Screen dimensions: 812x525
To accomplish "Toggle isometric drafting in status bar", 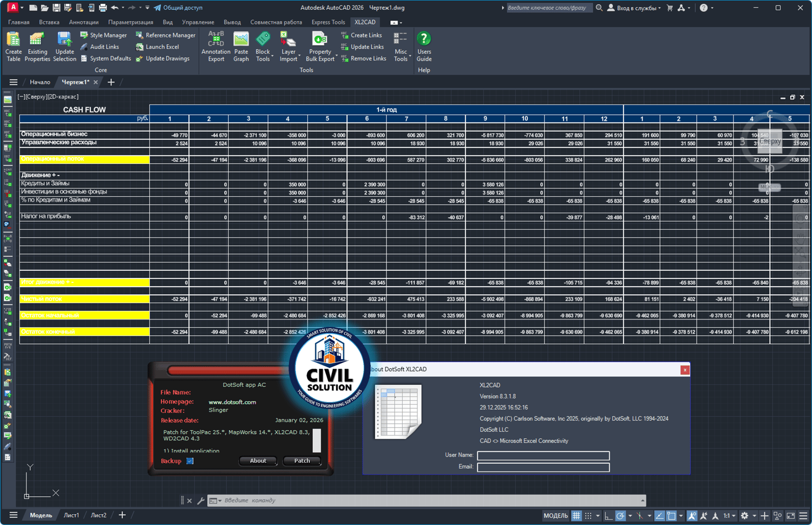I will 640,516.
